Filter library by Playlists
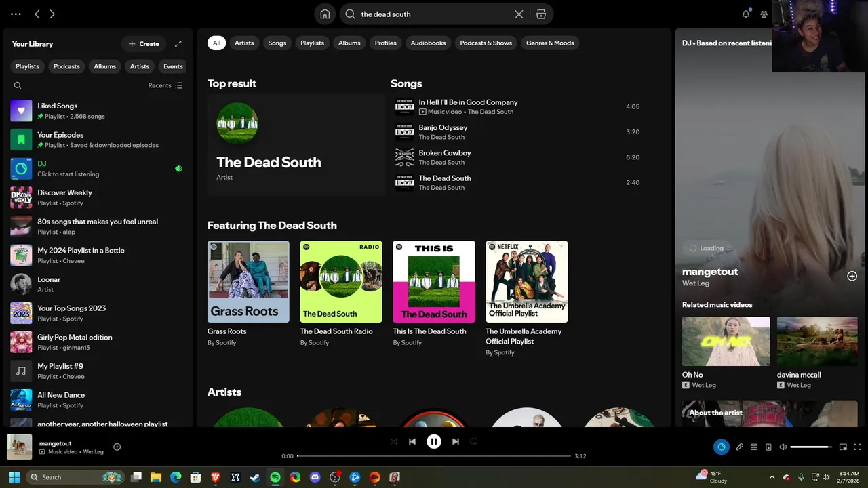The height and width of the screenshot is (488, 868). (27, 66)
